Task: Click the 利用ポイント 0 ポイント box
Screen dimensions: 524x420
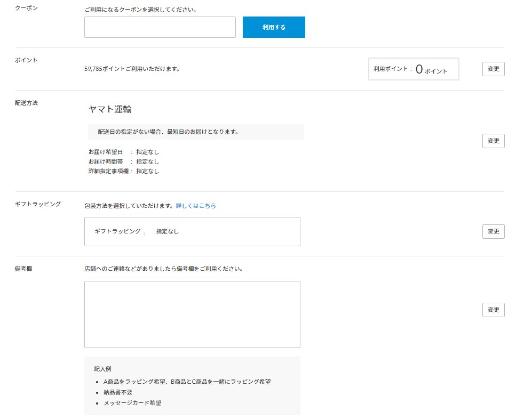Action: [413, 69]
